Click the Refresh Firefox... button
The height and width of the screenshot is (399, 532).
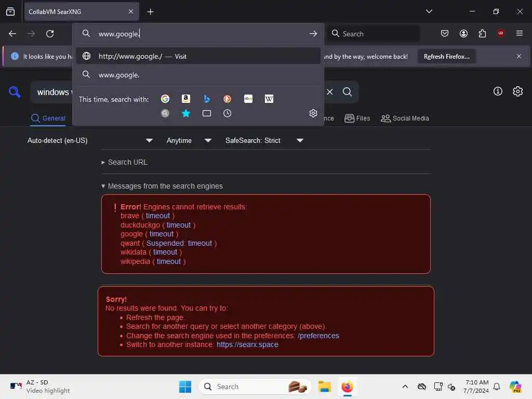tap(446, 56)
